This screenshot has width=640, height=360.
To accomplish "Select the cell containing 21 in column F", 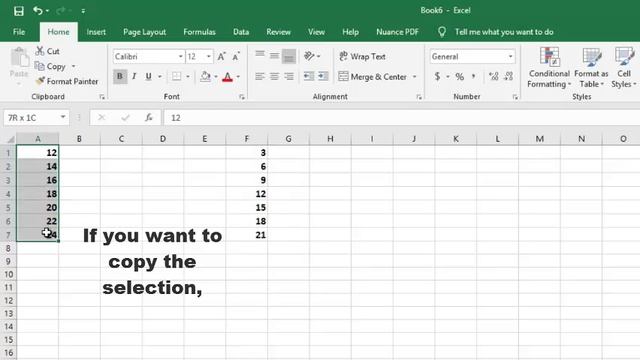I will [x=247, y=235].
